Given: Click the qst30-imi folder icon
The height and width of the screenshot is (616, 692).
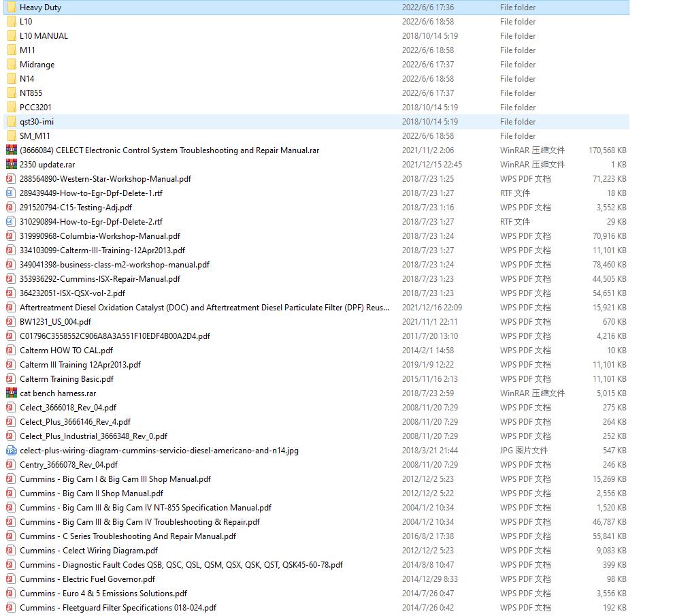Looking at the screenshot, I should pyautogui.click(x=12, y=122).
